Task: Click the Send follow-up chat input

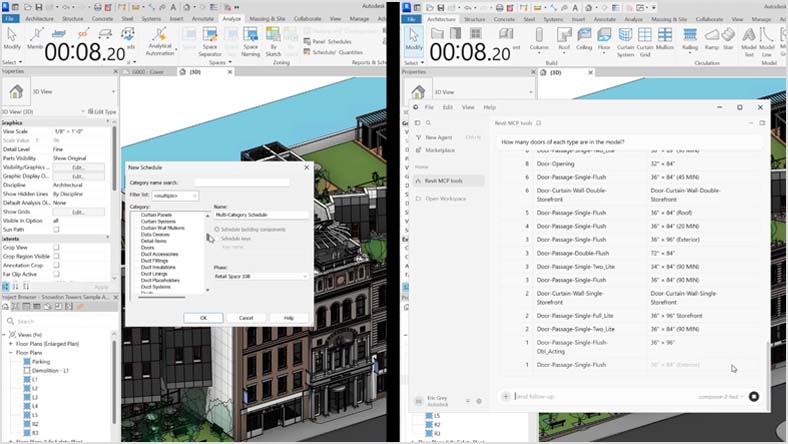Action: coord(603,397)
